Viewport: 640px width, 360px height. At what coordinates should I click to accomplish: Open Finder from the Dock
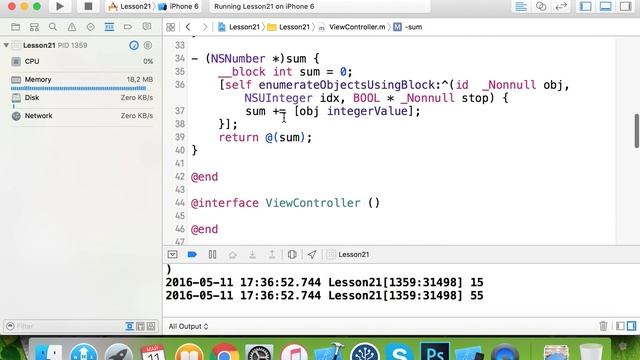[x=49, y=353]
